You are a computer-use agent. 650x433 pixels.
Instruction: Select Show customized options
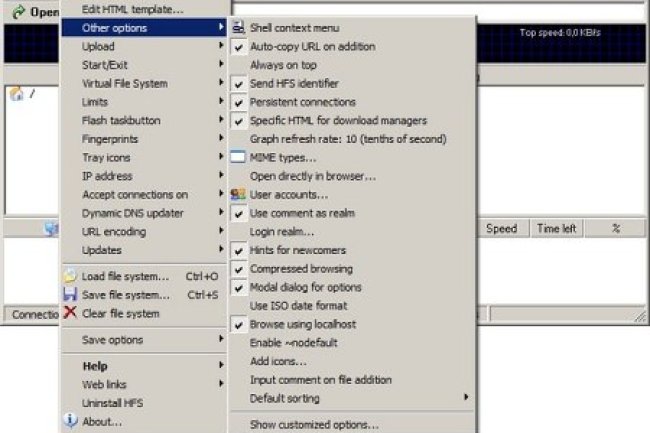[x=353, y=424]
